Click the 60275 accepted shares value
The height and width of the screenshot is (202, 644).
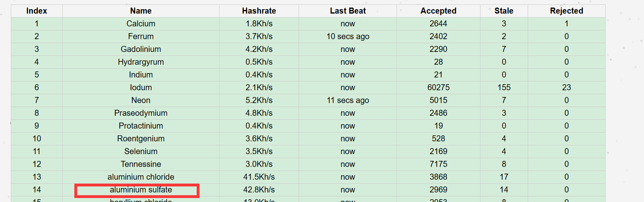(438, 87)
